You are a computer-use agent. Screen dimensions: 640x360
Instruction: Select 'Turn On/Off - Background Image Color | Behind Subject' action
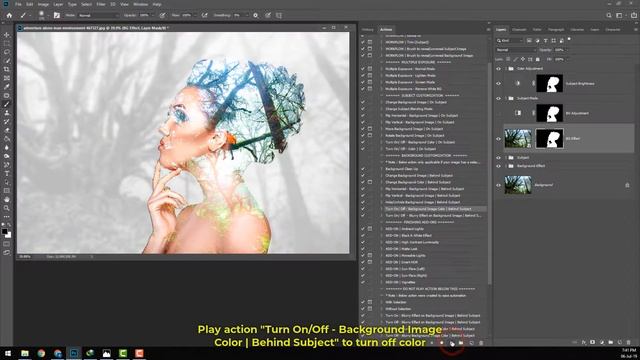429,209
